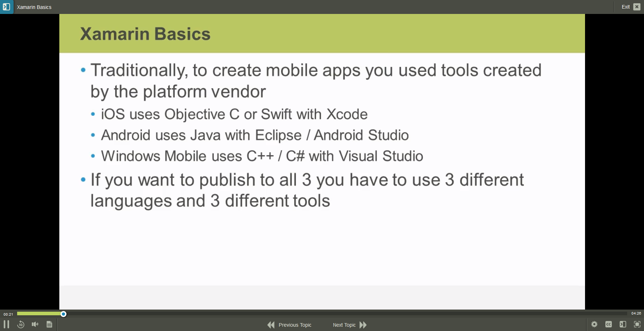This screenshot has width=644, height=331.
Task: Click the sidebar icon beside the title
Action: click(7, 7)
